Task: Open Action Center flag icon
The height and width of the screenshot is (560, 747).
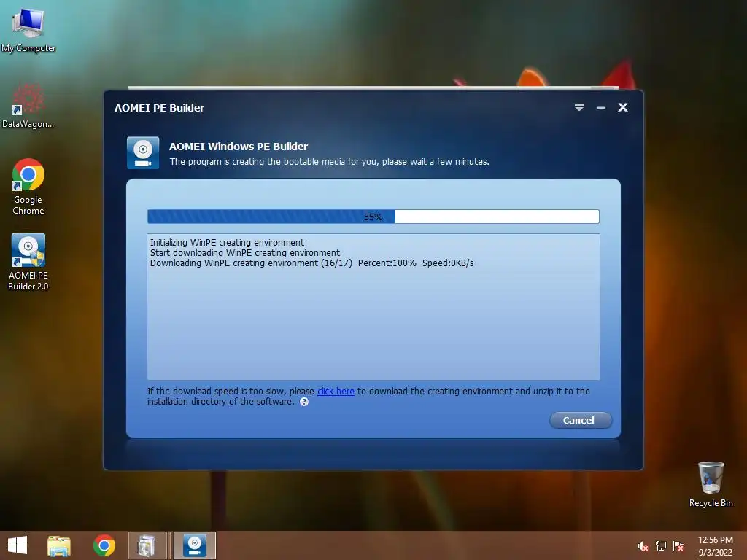Action: [x=678, y=546]
